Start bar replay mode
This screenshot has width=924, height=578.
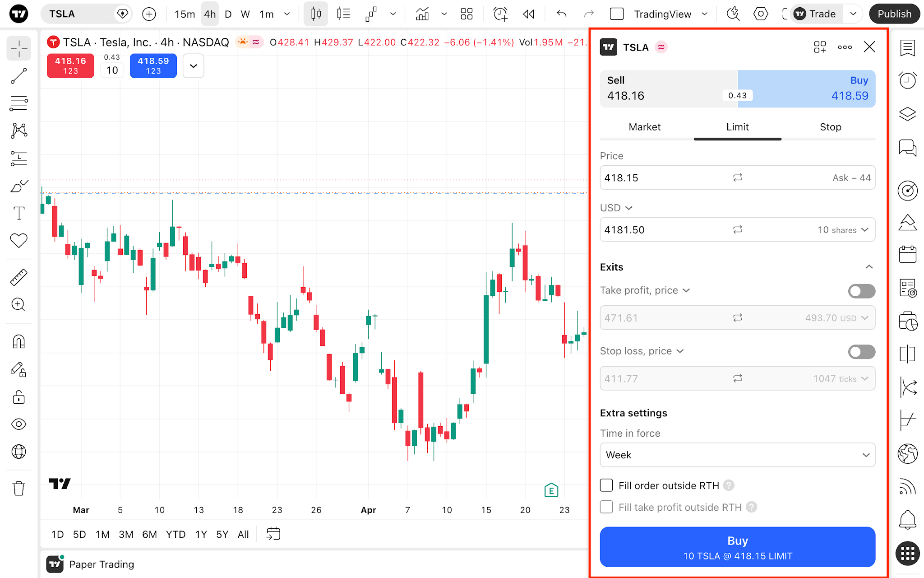point(529,14)
